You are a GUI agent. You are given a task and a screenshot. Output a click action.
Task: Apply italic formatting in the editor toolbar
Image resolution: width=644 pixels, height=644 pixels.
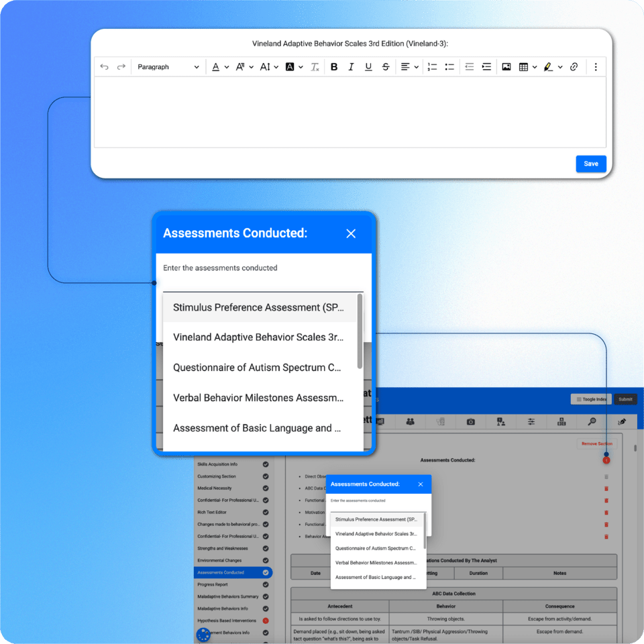pyautogui.click(x=351, y=66)
